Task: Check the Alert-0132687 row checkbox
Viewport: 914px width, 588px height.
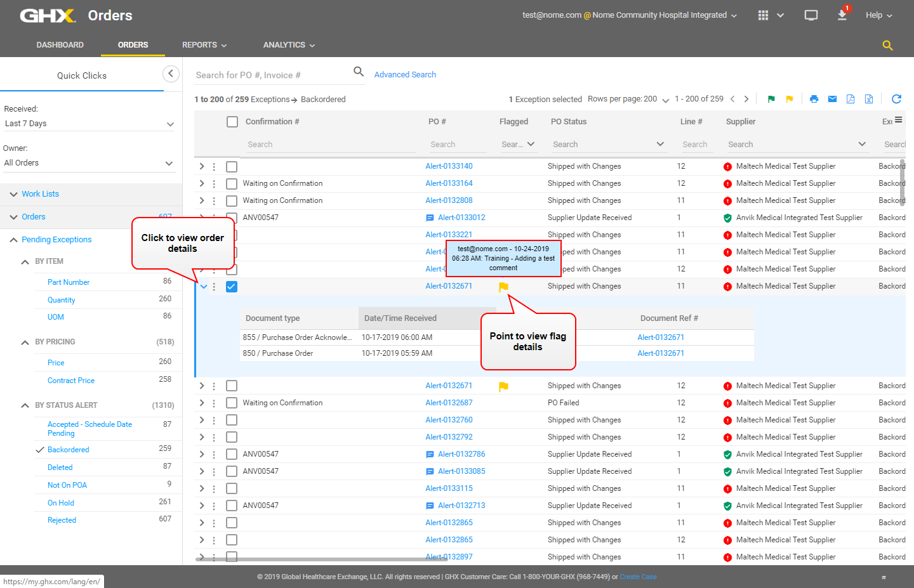Action: [x=232, y=403]
